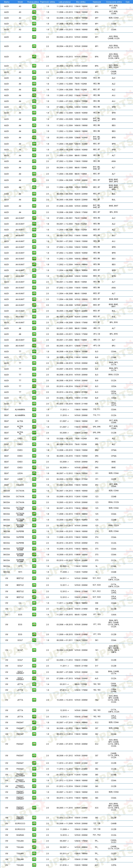
Task: Click the fuel icon in AUDI A6 AVANT BPJ row
Action: click(34, 345)
